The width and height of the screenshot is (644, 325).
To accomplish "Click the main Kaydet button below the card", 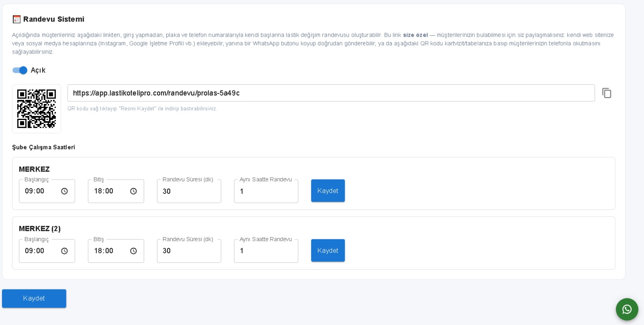I will [34, 298].
